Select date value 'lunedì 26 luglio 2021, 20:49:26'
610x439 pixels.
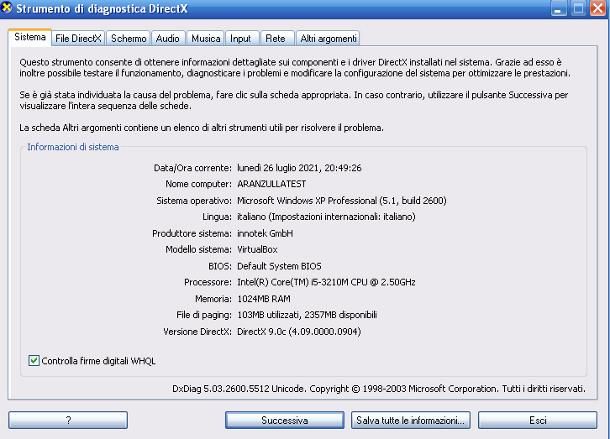point(299,168)
